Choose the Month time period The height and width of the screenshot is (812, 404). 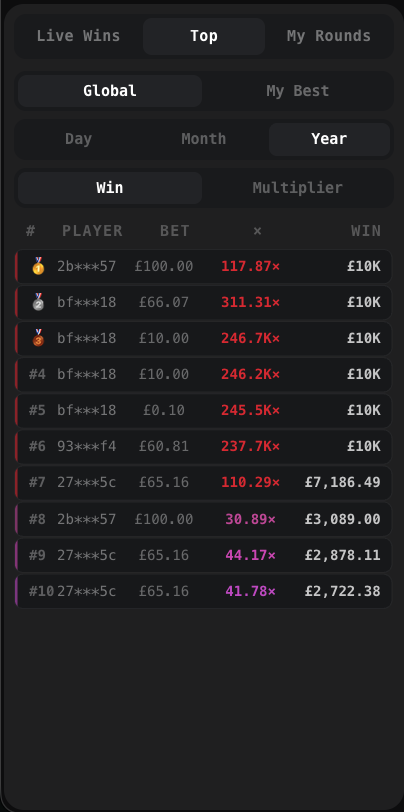tap(204, 139)
